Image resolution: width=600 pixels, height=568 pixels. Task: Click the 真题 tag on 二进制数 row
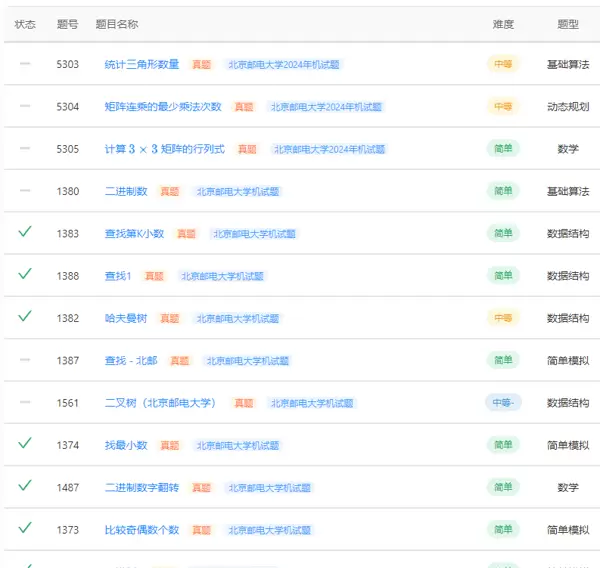(169, 191)
